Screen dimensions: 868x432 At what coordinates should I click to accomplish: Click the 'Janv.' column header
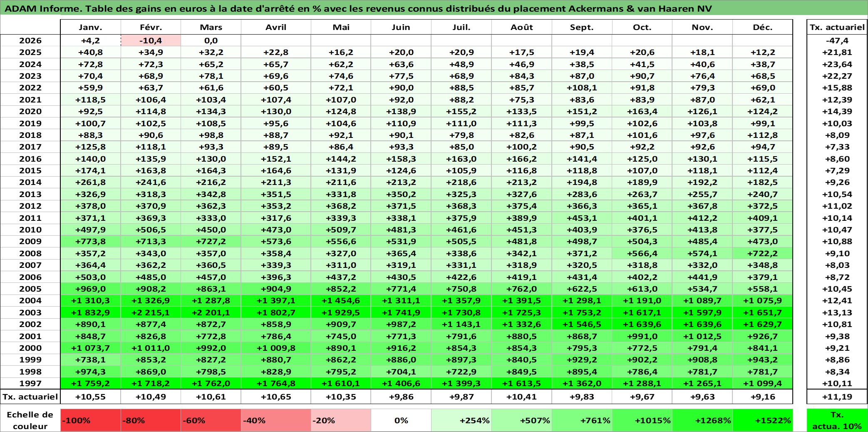91,27
